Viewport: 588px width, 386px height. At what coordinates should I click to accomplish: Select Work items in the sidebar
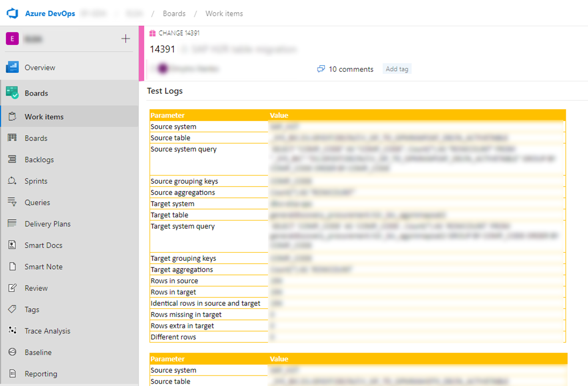[69, 117]
